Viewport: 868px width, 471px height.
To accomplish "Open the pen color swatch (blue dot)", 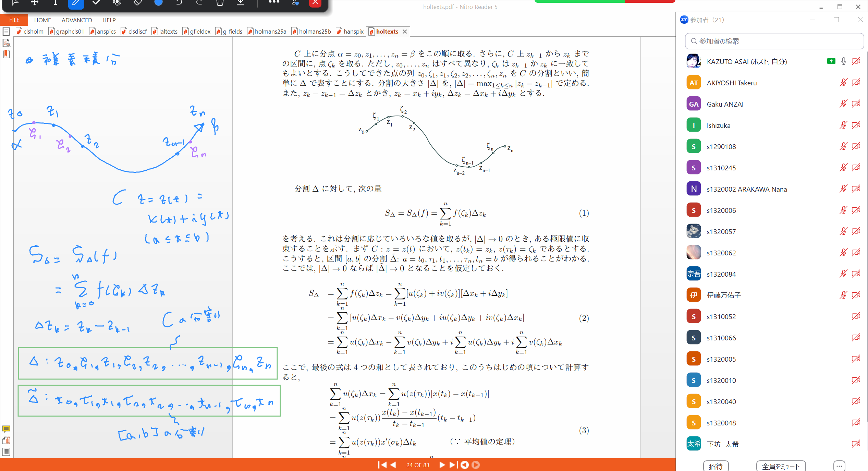I will pos(158,3).
